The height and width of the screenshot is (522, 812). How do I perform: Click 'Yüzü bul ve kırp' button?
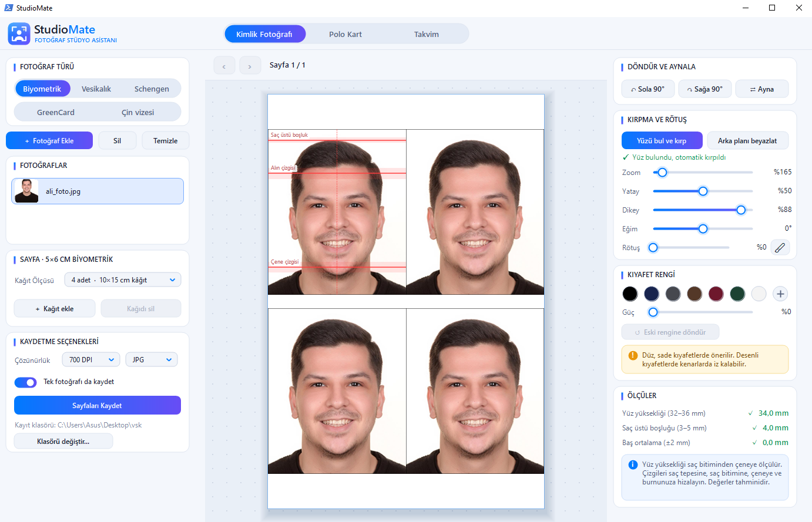coord(662,141)
